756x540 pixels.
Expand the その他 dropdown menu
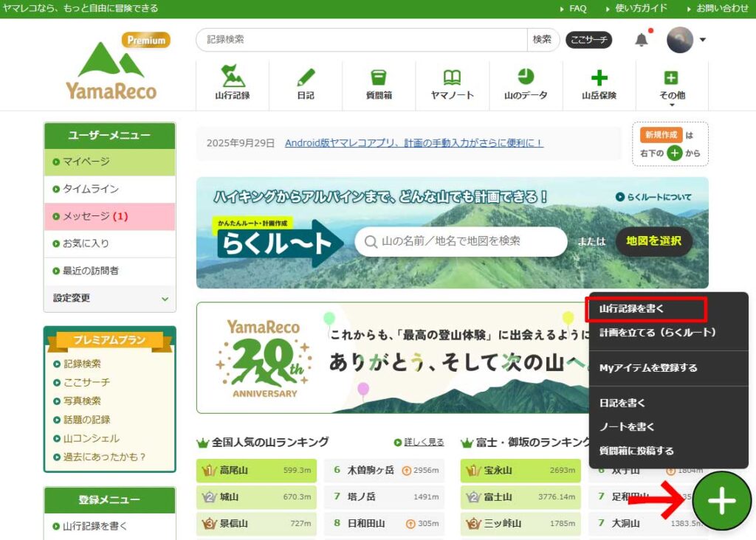[x=671, y=86]
